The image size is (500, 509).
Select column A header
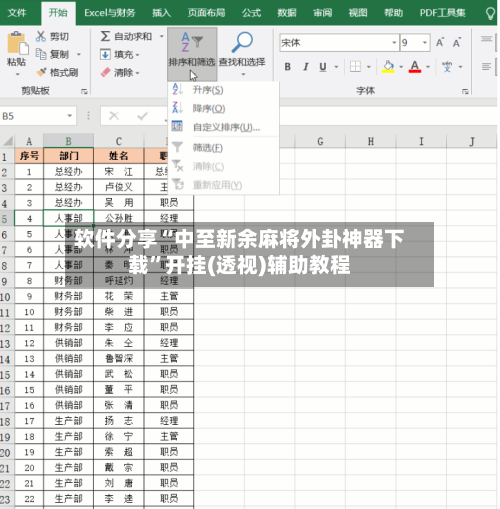point(29,141)
